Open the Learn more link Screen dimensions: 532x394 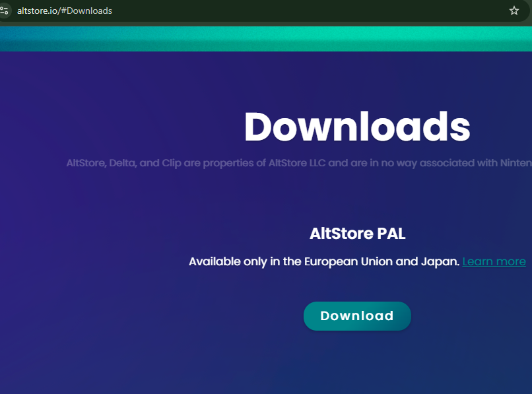pyautogui.click(x=494, y=261)
